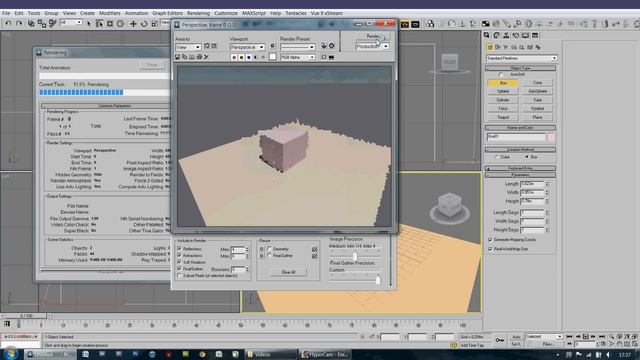The width and height of the screenshot is (640, 360).
Task: Open the RGB Alpha channel dropdown
Action: [x=298, y=57]
